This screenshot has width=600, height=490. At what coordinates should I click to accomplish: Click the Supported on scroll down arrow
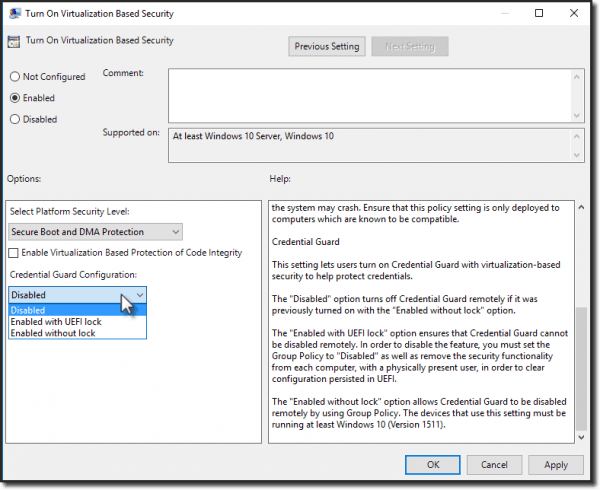[x=577, y=155]
